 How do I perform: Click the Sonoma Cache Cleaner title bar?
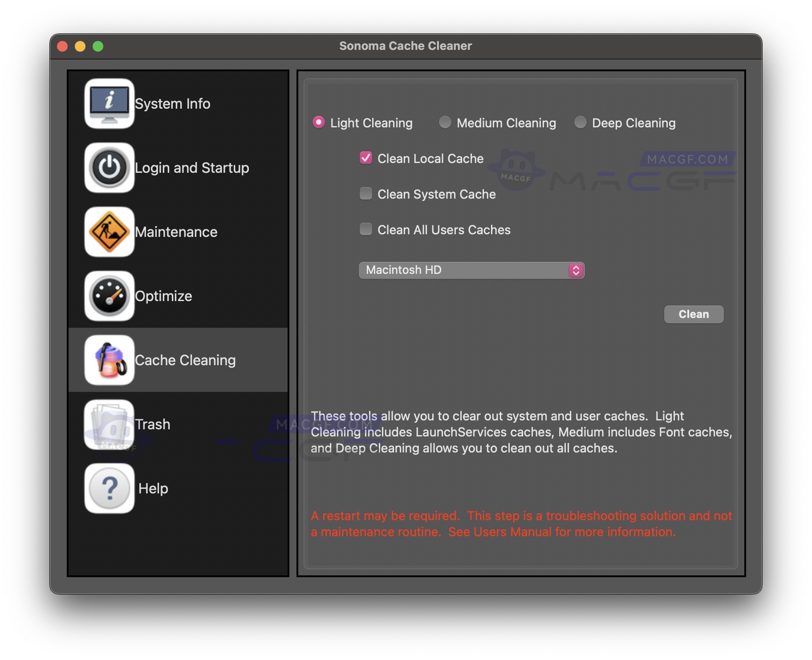pos(406,45)
